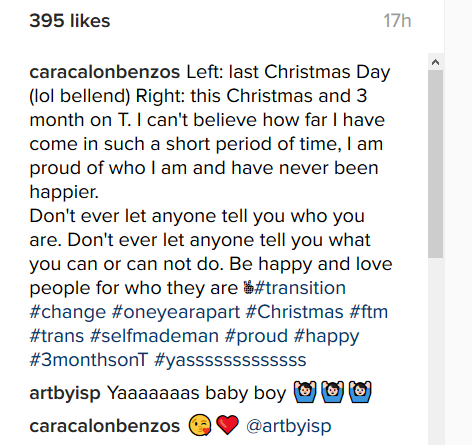Click the scrollbar up arrow
Image resolution: width=472 pixels, height=445 pixels.
click(x=435, y=62)
